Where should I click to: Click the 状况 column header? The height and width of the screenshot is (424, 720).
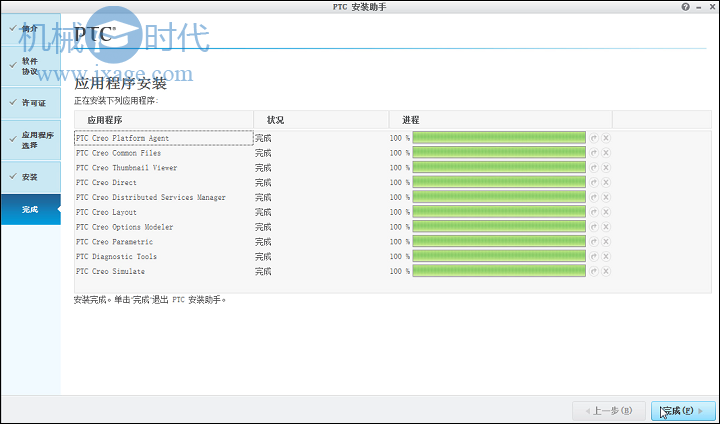(x=321, y=120)
